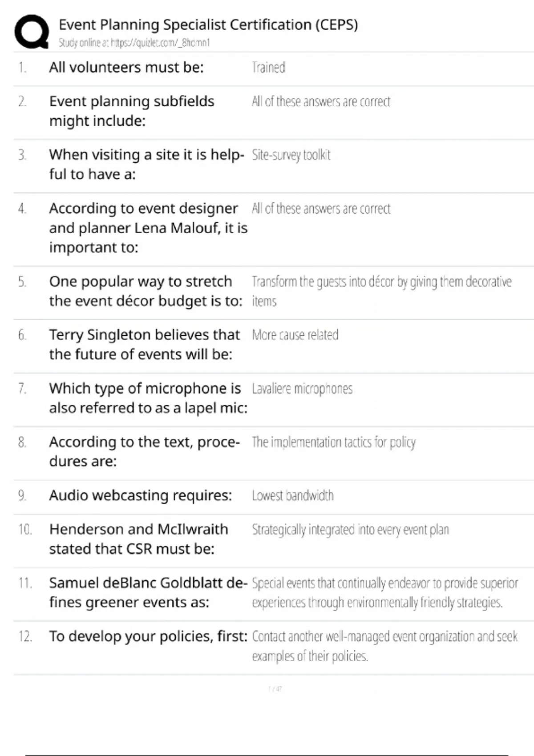Click 'The implementation tactics for policy' answer

pyautogui.click(x=334, y=442)
